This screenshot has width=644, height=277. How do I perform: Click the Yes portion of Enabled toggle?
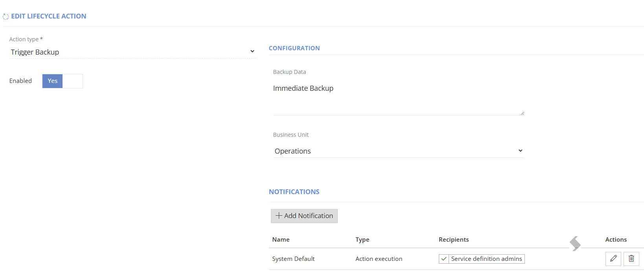tap(53, 81)
